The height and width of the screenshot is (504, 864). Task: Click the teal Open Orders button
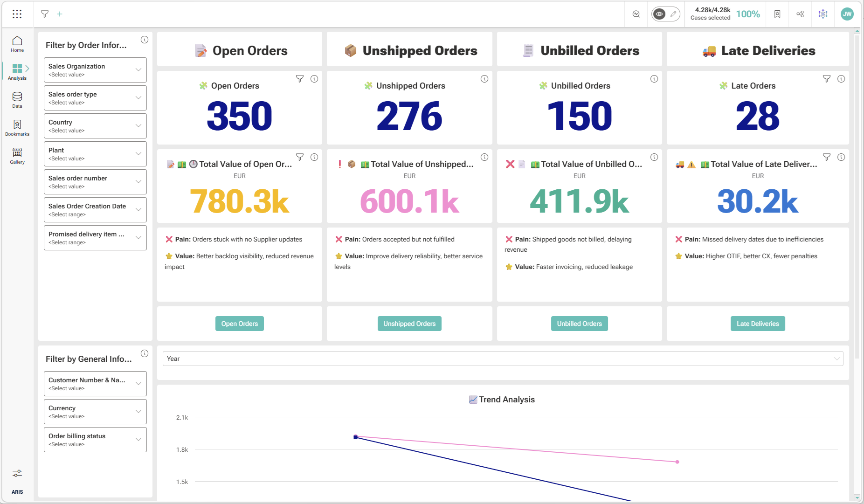240,324
